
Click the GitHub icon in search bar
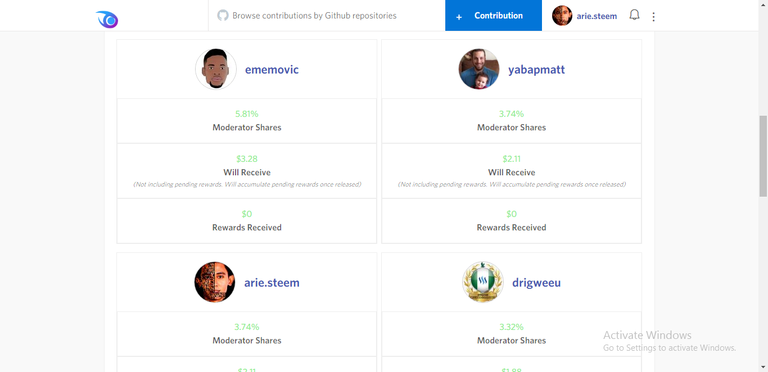(223, 16)
